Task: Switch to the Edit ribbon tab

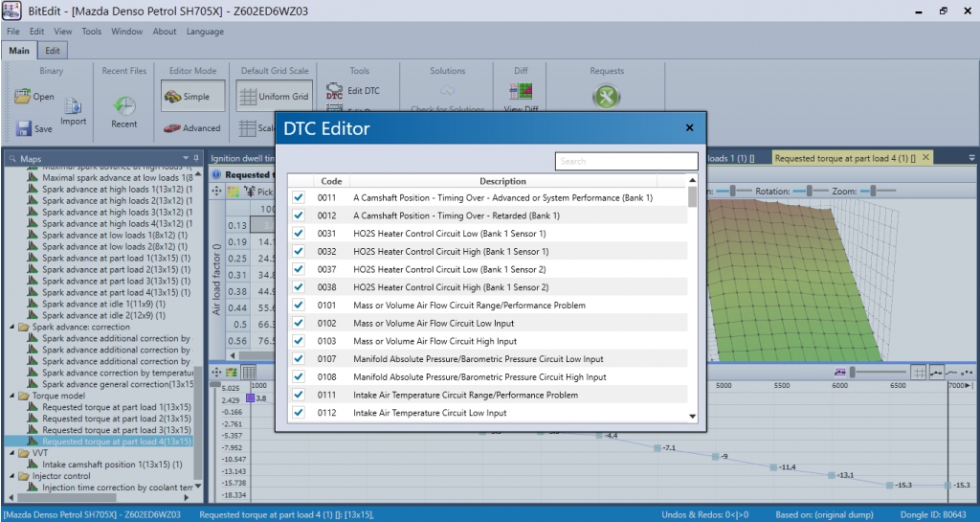Action: coord(53,51)
